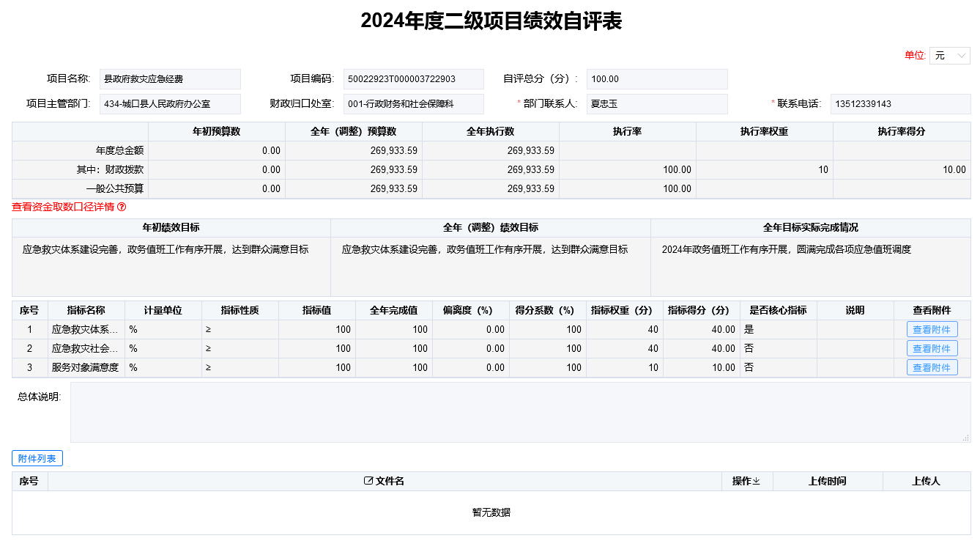
Task: Open the 单位 dropdown showing 元
Action: pos(949,56)
